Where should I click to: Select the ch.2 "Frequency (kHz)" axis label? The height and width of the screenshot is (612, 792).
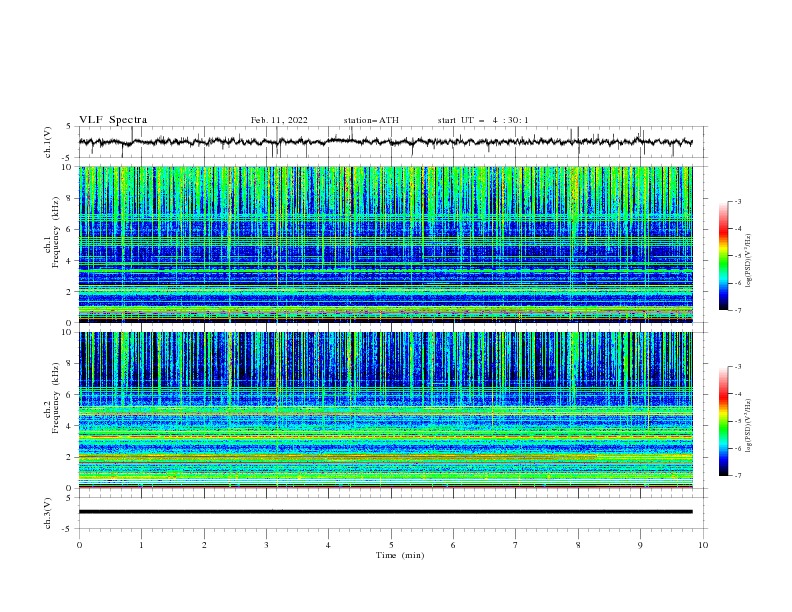[56, 398]
